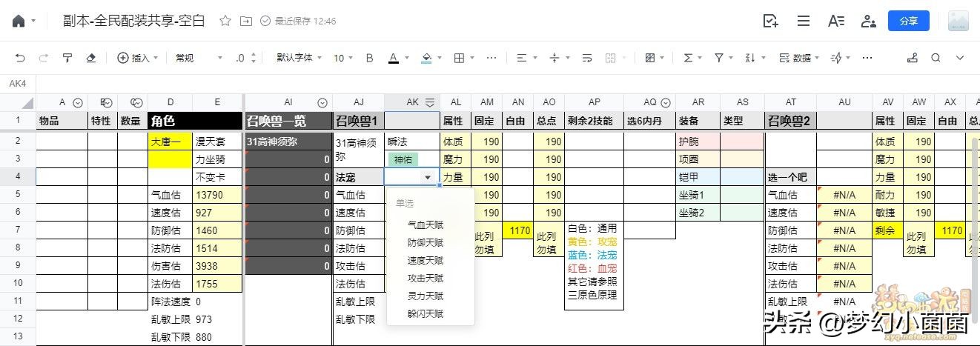Click the clear formatting eraser icon
Viewport: 980px width, 346px height.
tap(91, 58)
